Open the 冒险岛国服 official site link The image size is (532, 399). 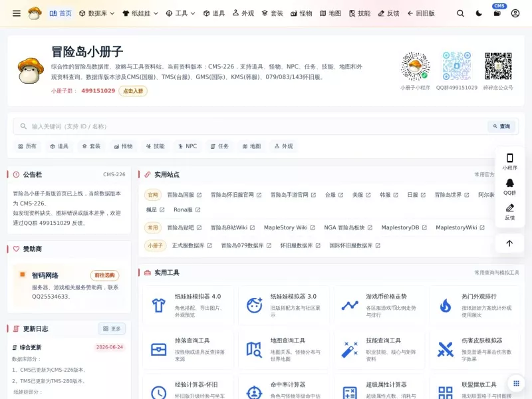click(x=184, y=195)
